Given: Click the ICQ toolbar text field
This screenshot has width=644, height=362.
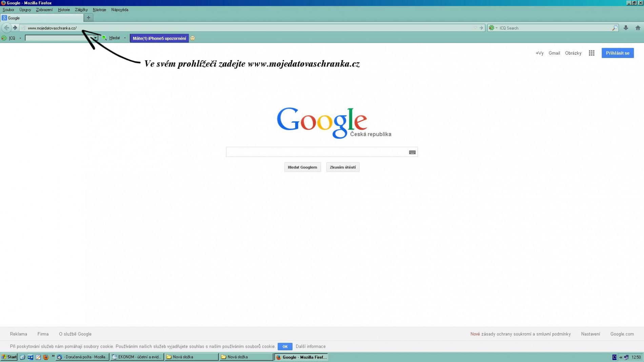Looking at the screenshot, I should point(59,38).
